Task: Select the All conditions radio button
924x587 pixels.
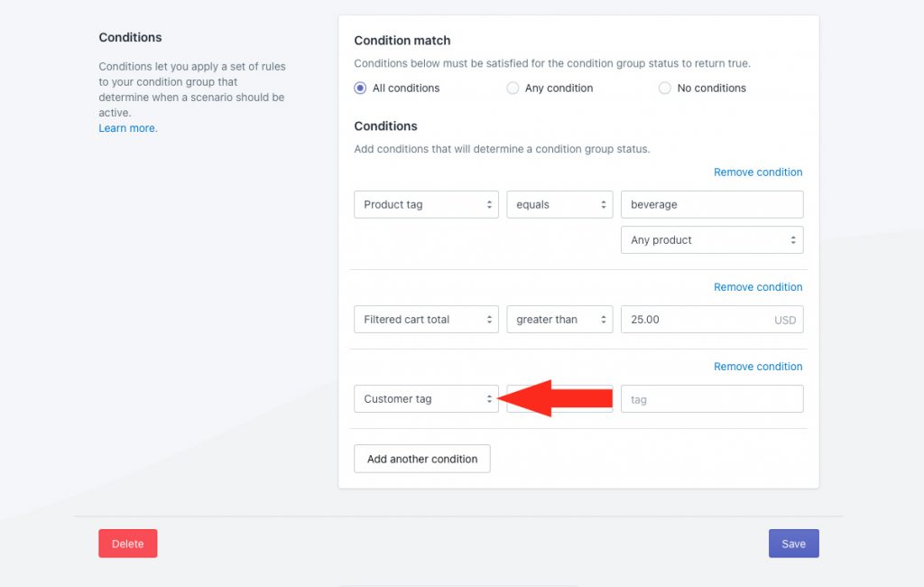Action: [x=360, y=88]
